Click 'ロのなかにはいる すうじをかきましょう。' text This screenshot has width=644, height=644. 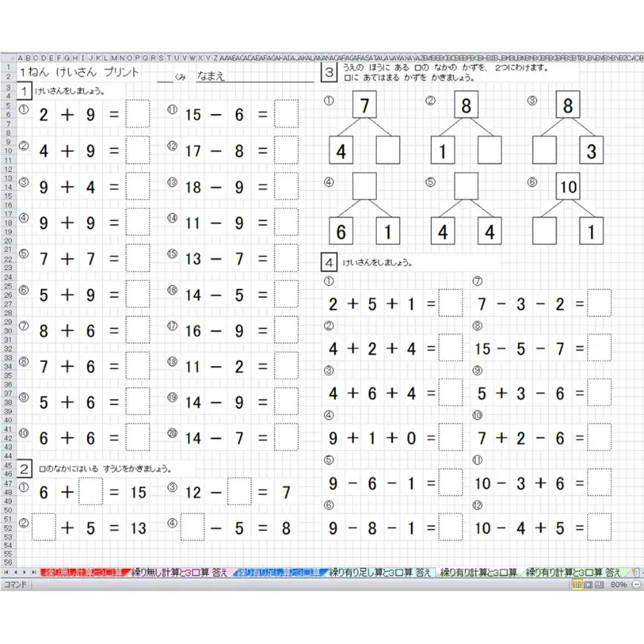point(105,468)
